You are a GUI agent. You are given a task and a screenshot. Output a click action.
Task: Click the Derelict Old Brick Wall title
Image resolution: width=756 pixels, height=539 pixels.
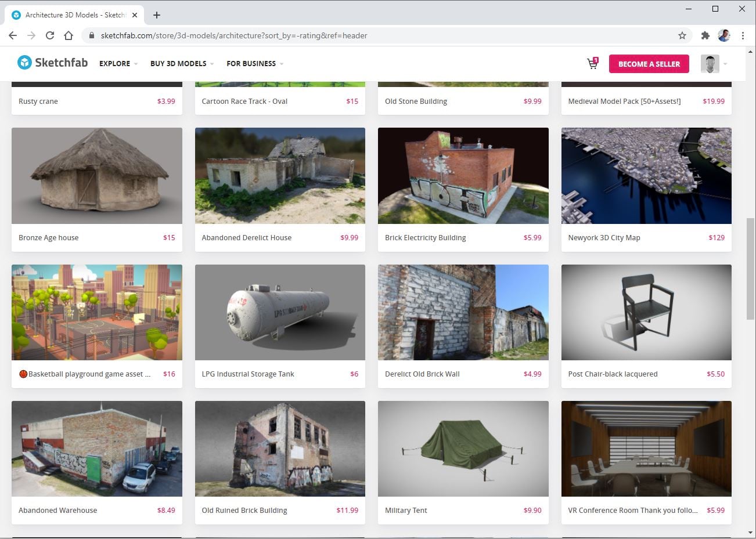tap(422, 374)
